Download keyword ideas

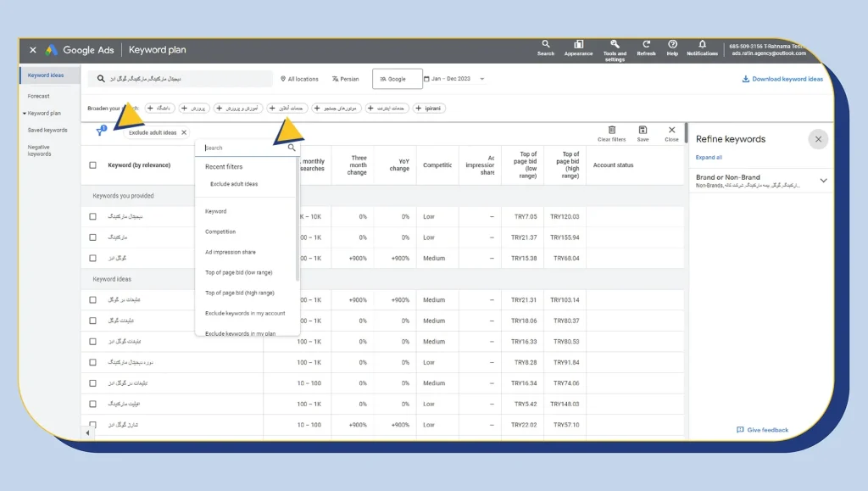coord(782,79)
